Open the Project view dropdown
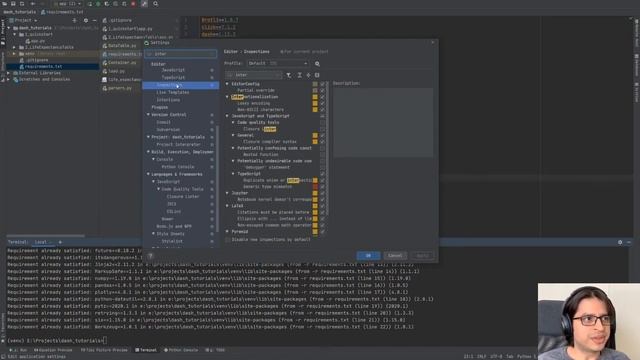Image resolution: width=640 pixels, height=360 pixels. pyautogui.click(x=24, y=20)
